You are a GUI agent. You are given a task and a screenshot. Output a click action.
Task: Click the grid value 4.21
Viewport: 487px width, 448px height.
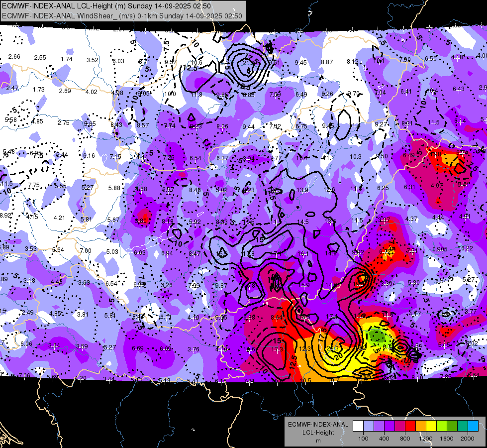(59, 218)
